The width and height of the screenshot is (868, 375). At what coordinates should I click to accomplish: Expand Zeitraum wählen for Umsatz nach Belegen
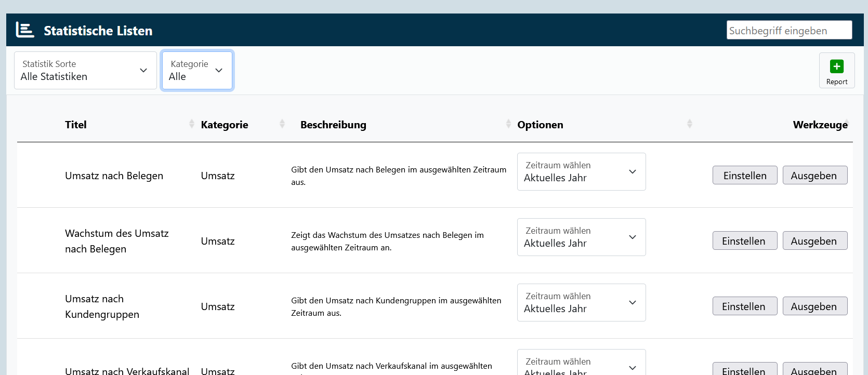581,172
